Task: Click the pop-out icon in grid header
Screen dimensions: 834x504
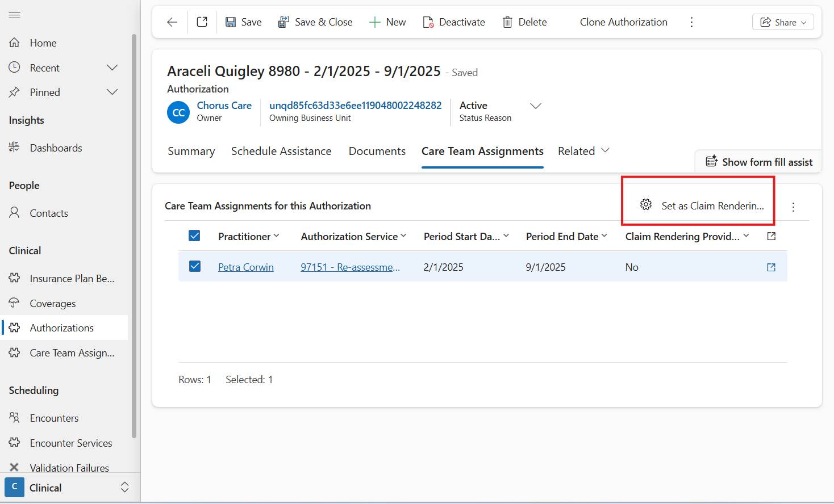Action: pyautogui.click(x=771, y=236)
